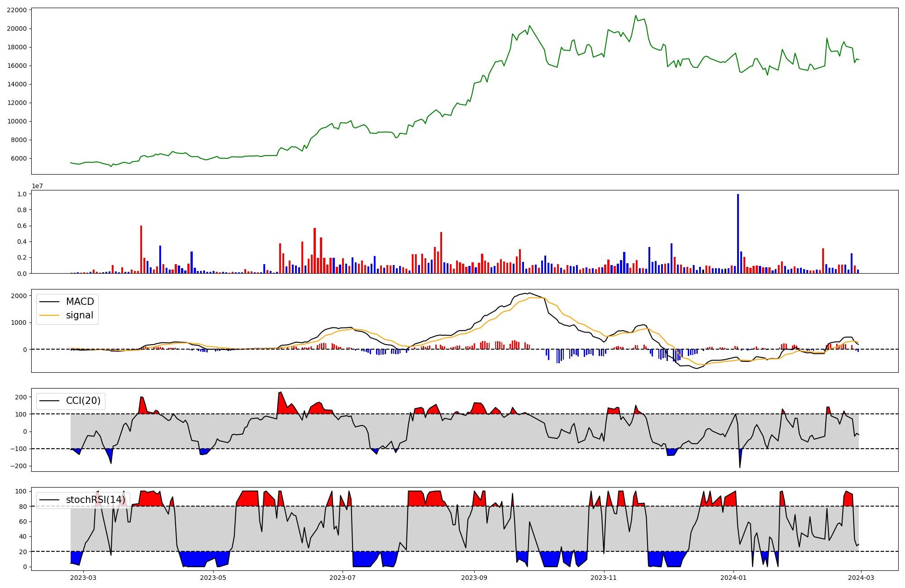The width and height of the screenshot is (905, 588).
Task: Click the 2023-05 x-axis date label
Action: pyautogui.click(x=213, y=578)
